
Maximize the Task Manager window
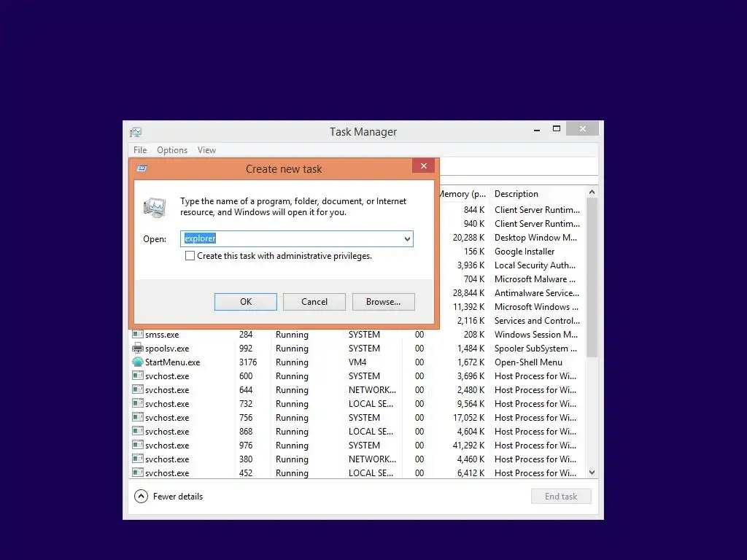point(557,128)
